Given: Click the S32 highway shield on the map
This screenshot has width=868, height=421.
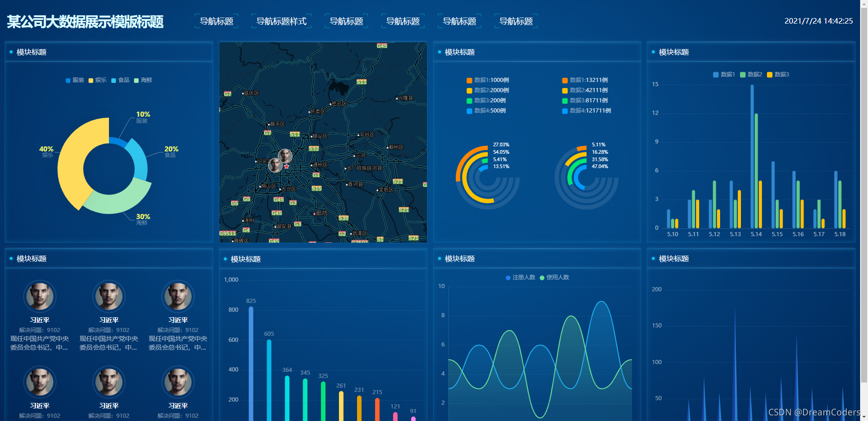Looking at the screenshot, I should [x=314, y=149].
